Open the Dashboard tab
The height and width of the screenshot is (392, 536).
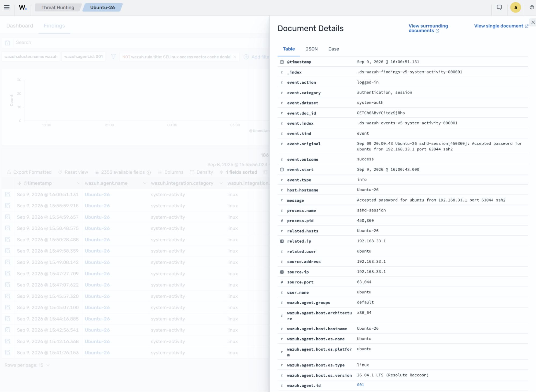coord(20,26)
